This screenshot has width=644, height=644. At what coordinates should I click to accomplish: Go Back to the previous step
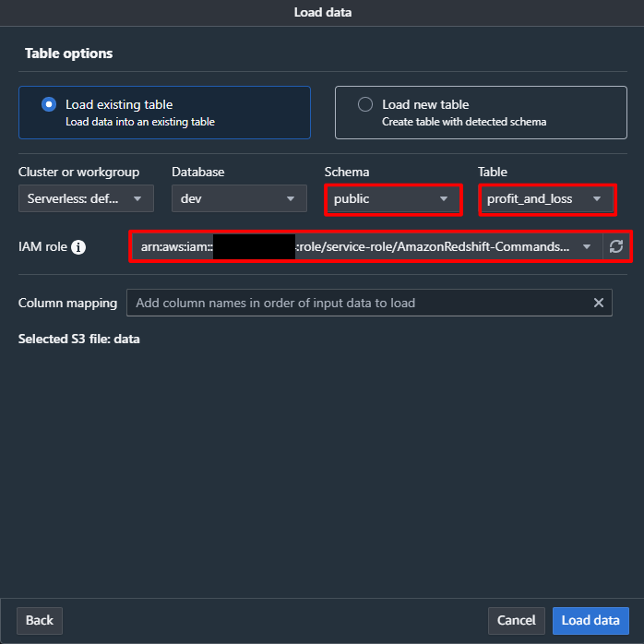click(x=40, y=621)
